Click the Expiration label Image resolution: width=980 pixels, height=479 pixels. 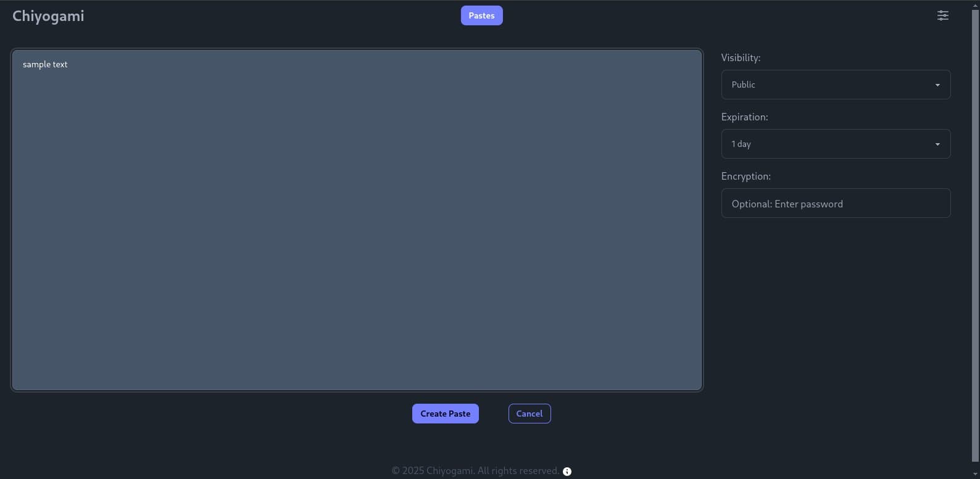pos(744,117)
